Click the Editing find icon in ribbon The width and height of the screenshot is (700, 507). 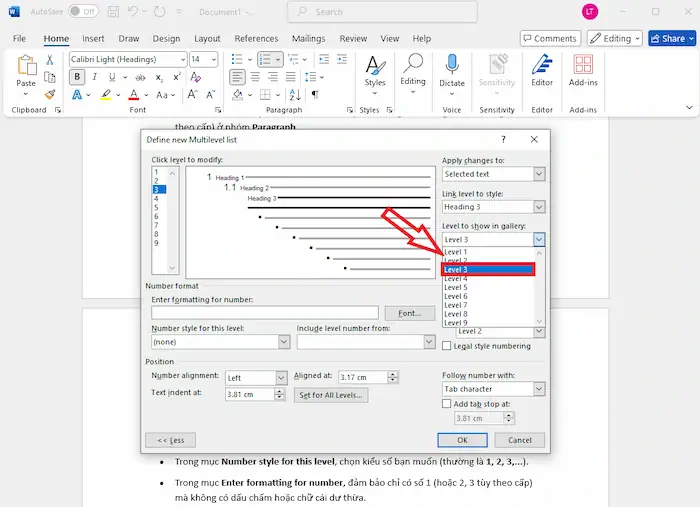click(413, 68)
